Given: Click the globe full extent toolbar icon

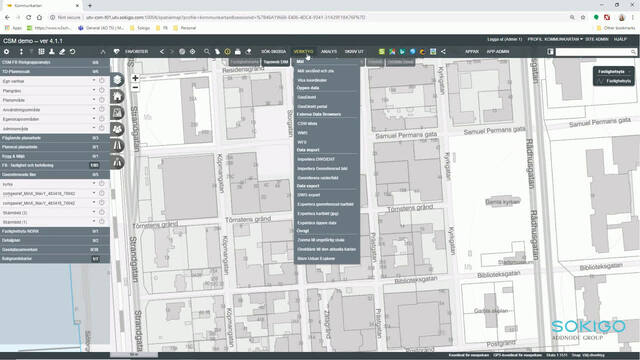Looking at the screenshot, I should click(x=182, y=52).
